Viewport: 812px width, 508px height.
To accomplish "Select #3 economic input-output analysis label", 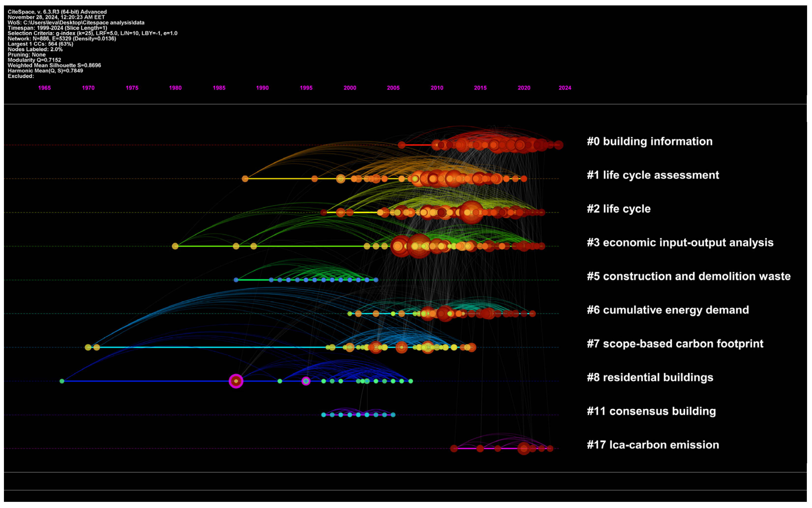I will 680,243.
